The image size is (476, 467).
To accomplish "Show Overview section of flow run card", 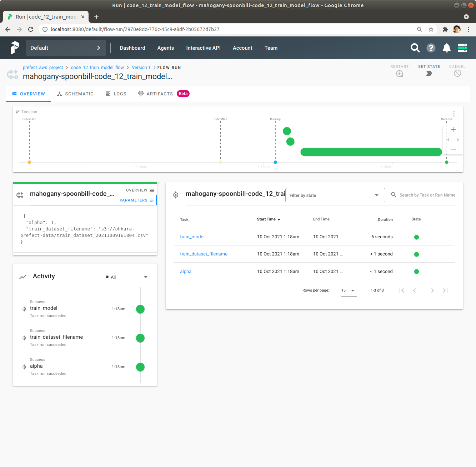I will pyautogui.click(x=140, y=190).
